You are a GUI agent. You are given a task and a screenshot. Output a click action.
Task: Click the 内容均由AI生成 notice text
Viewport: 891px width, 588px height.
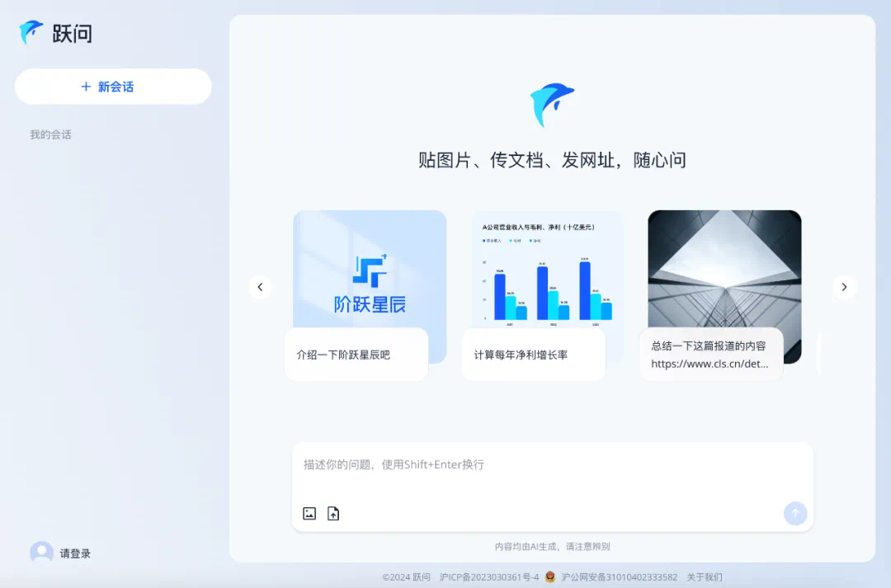(552, 547)
